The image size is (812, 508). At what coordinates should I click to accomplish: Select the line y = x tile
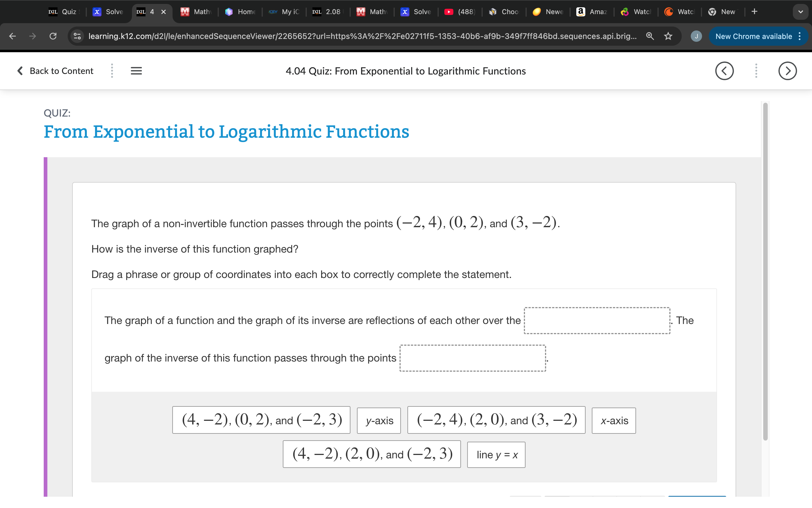coord(496,455)
